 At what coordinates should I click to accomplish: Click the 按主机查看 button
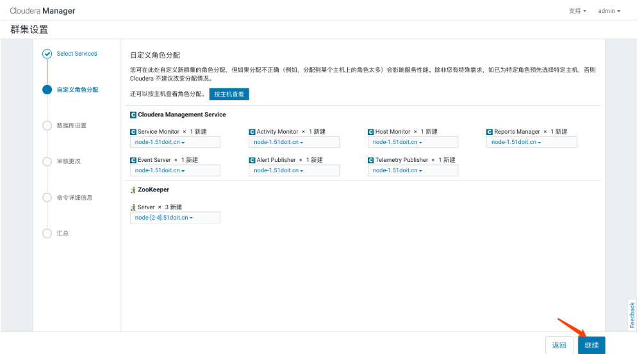[x=229, y=94]
